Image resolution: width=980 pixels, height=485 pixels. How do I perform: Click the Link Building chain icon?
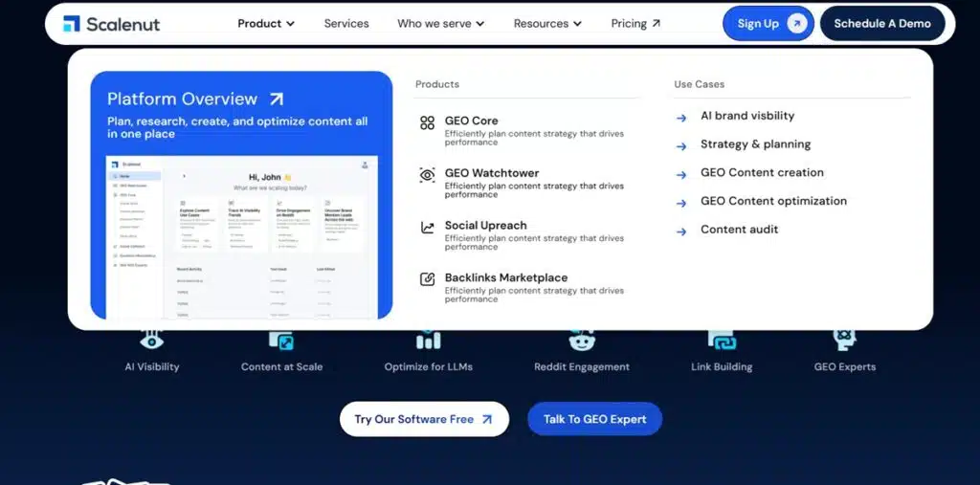tap(722, 341)
